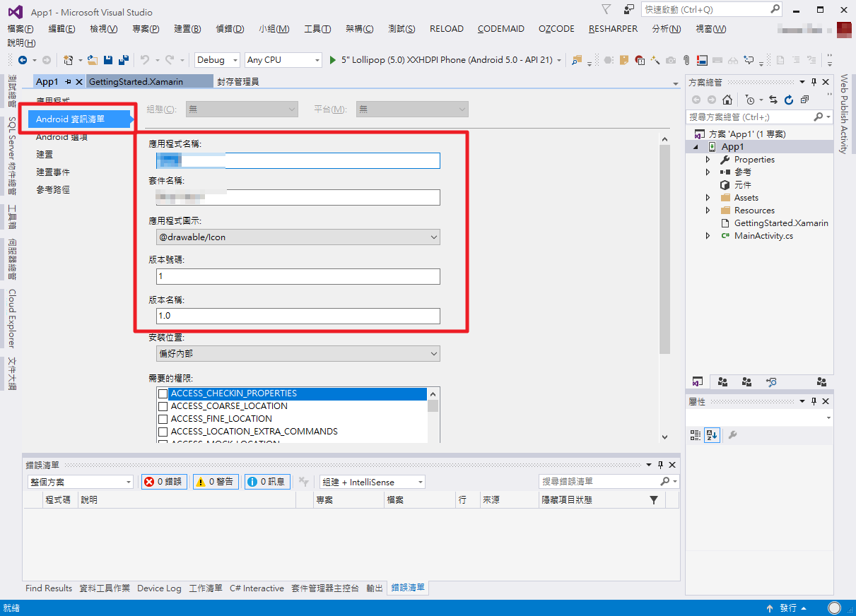The image size is (856, 616).
Task: Open the Cloud Explorer side panel
Action: (x=12, y=319)
